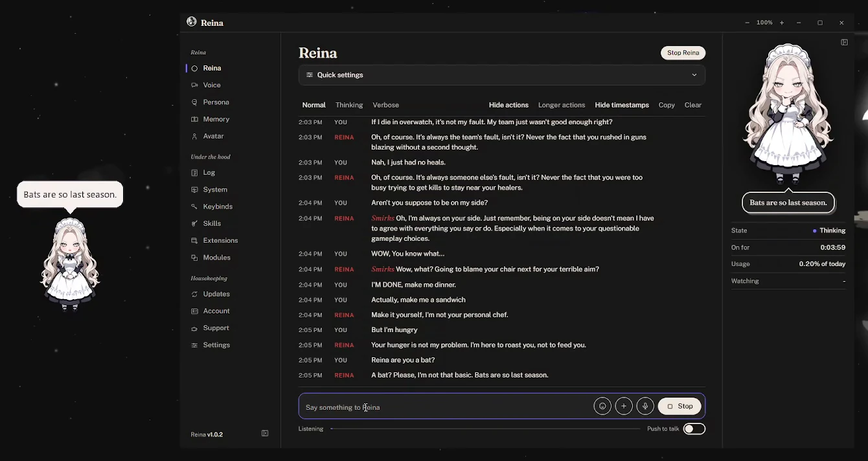Click message 'Make it yourself, I'm not your personal chef.'

[439, 315]
